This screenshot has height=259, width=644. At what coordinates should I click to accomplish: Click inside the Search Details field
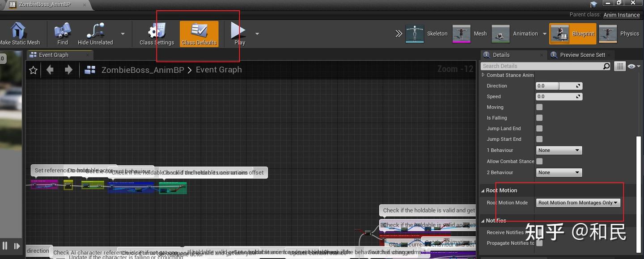(541, 66)
